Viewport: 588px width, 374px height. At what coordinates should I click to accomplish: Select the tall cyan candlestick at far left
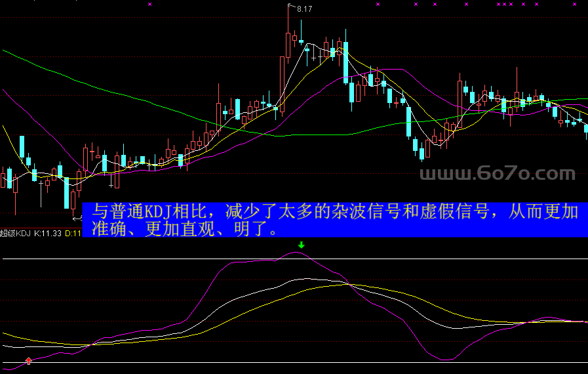(22, 146)
